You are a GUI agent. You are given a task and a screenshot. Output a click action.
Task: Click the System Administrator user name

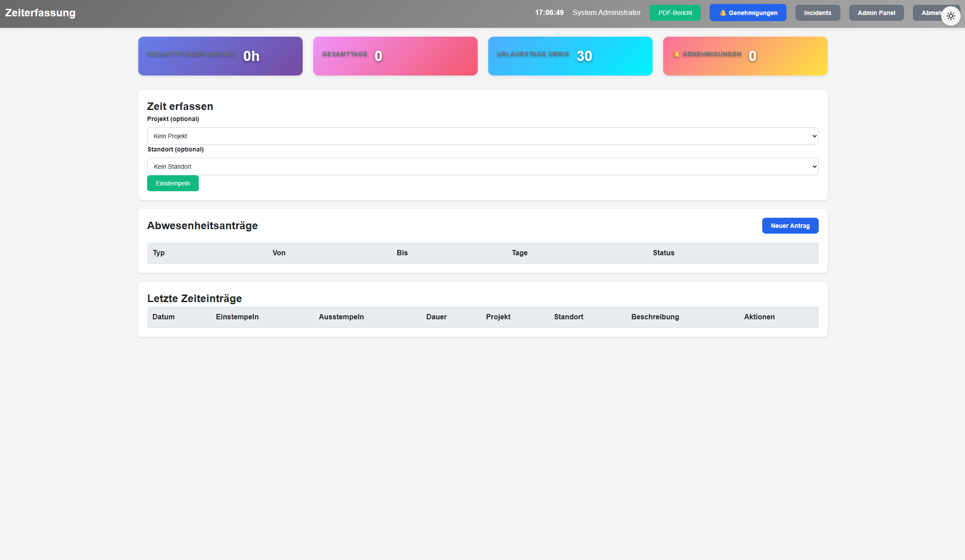(x=606, y=13)
